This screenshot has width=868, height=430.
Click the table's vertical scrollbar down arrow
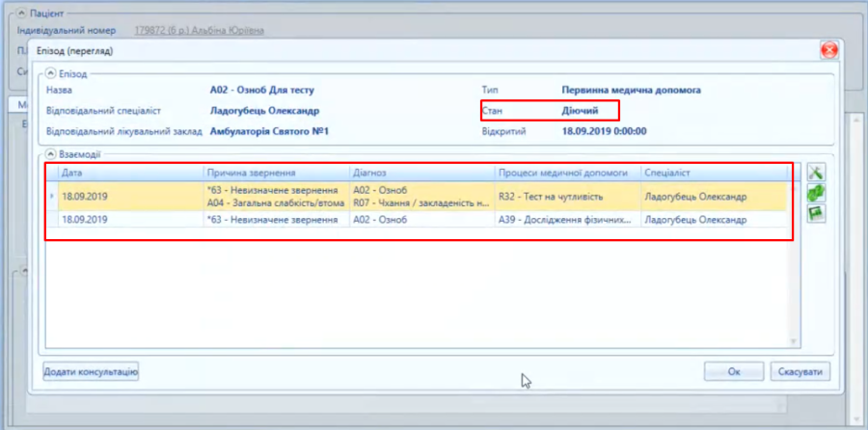[794, 342]
